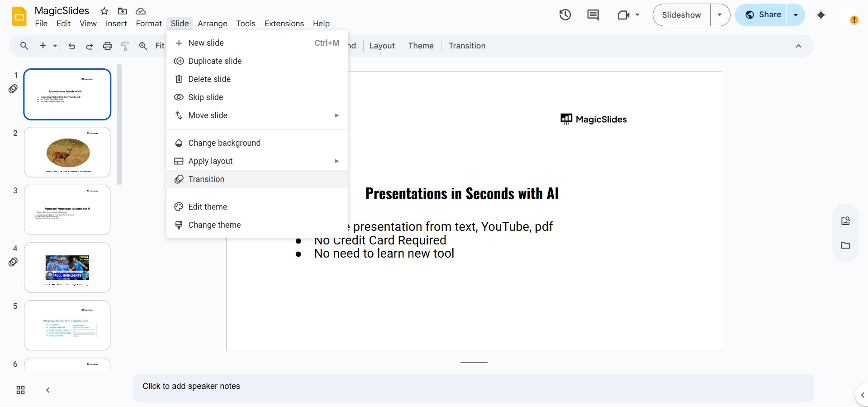Select Skip slide in menu
This screenshot has height=407, width=868.
205,97
